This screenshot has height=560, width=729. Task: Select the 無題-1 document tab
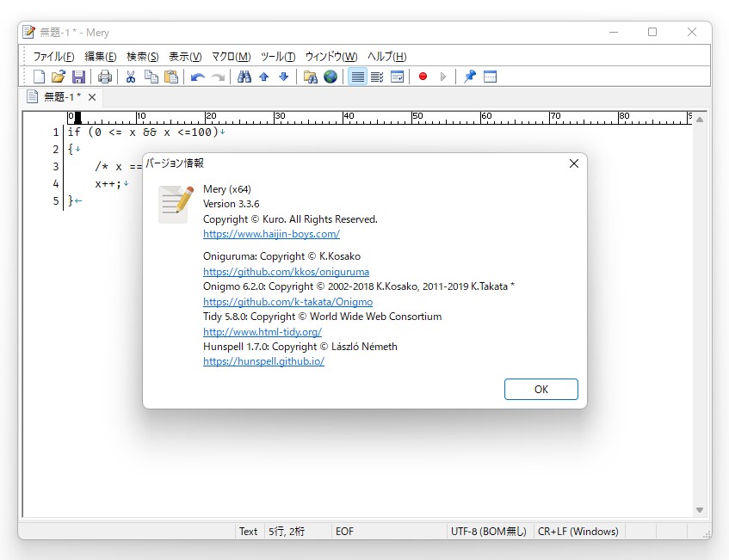pos(62,96)
